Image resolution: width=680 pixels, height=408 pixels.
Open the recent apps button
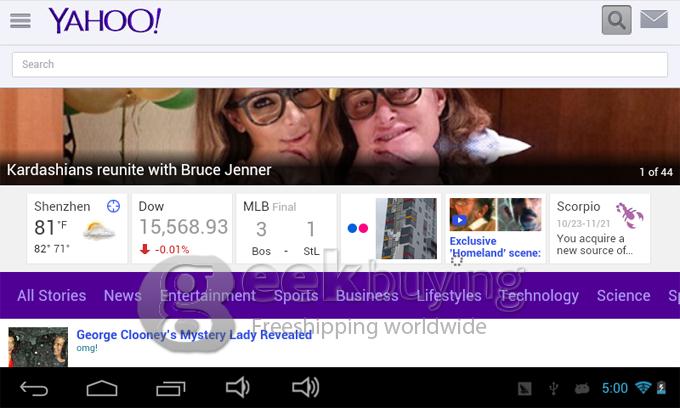[169, 388]
